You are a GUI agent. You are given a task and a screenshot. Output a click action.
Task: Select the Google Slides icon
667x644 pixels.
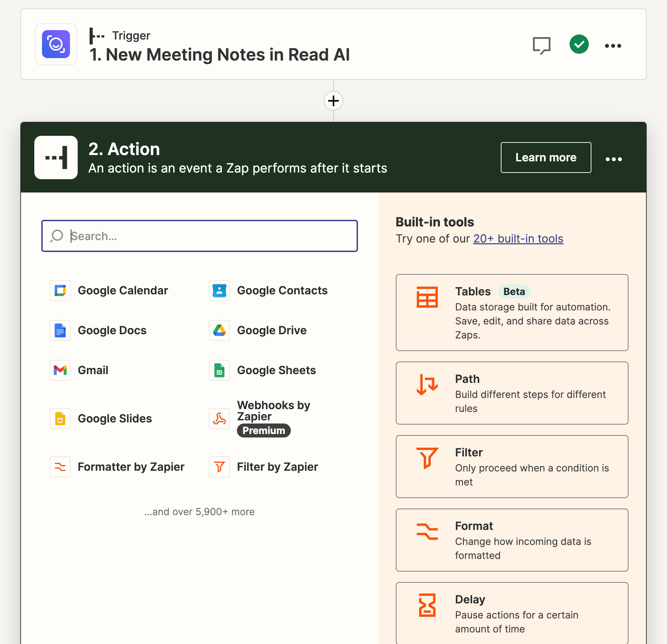pyautogui.click(x=60, y=419)
